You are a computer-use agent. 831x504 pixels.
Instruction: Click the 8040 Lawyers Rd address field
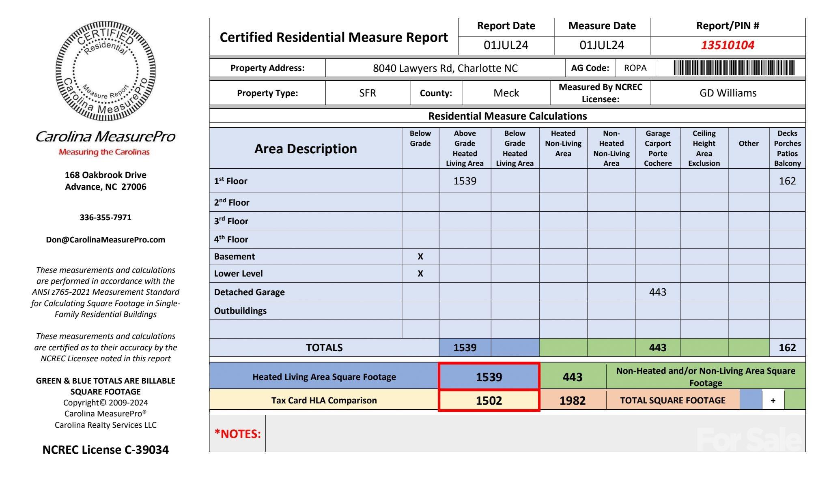(445, 68)
